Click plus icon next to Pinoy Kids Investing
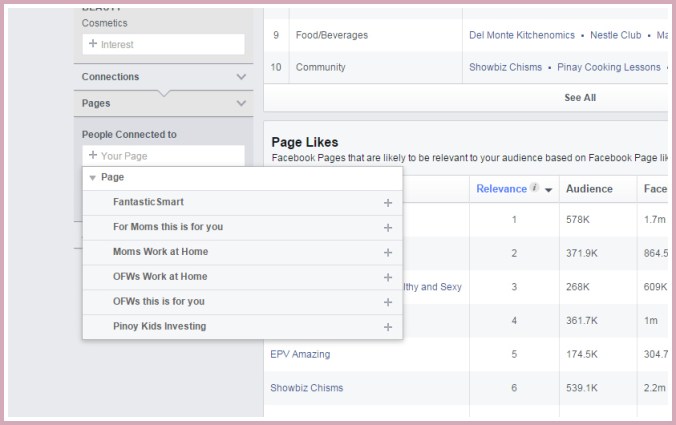The image size is (676, 425). click(x=387, y=327)
